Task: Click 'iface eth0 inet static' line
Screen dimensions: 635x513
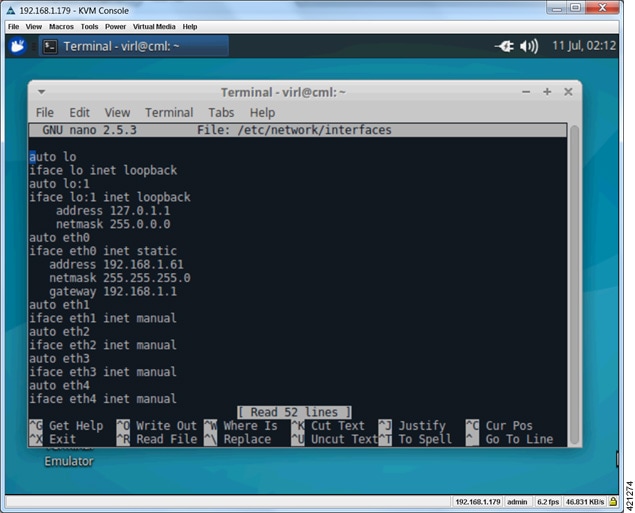Action: point(103,251)
